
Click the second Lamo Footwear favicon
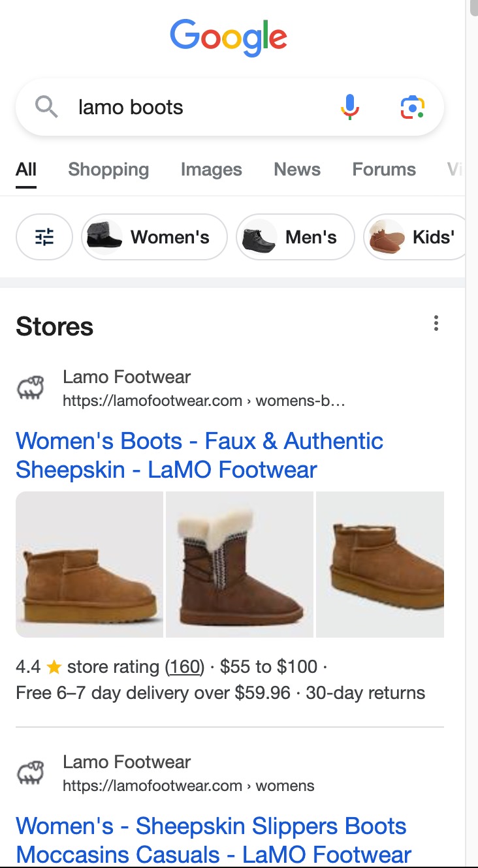tap(31, 772)
